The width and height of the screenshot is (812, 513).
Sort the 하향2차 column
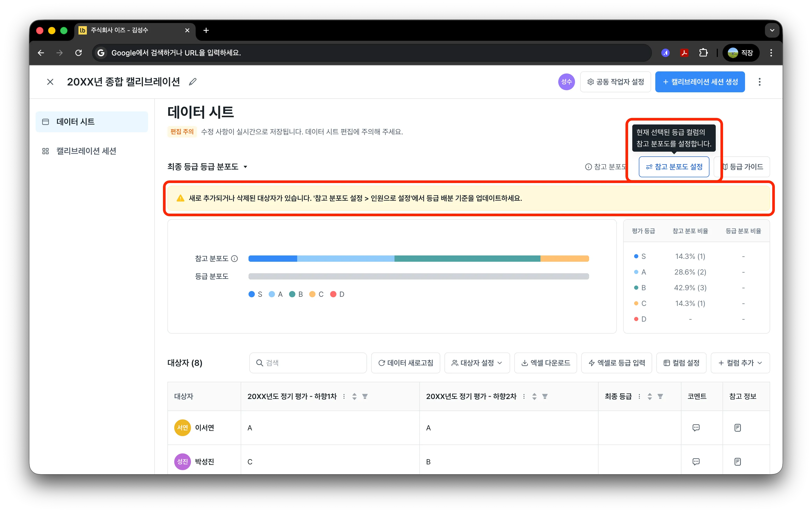coord(534,396)
